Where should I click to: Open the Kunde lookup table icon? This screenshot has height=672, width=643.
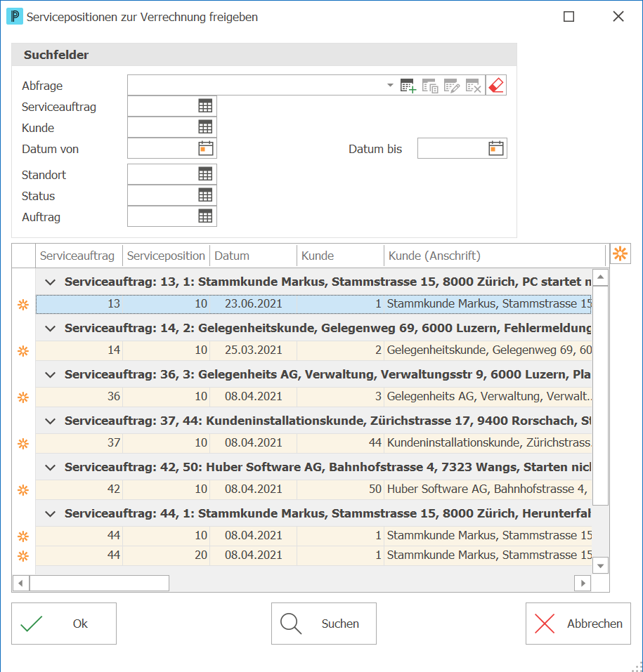click(x=205, y=127)
